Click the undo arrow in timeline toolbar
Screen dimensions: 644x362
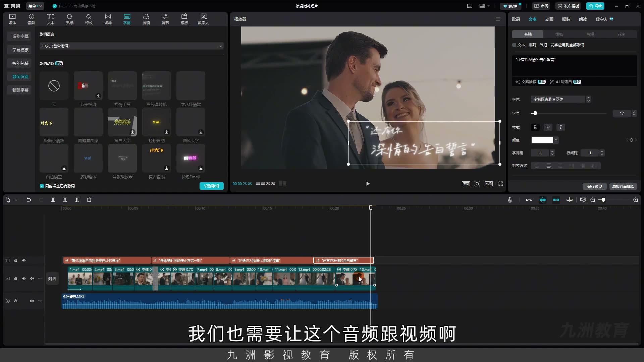click(x=29, y=200)
